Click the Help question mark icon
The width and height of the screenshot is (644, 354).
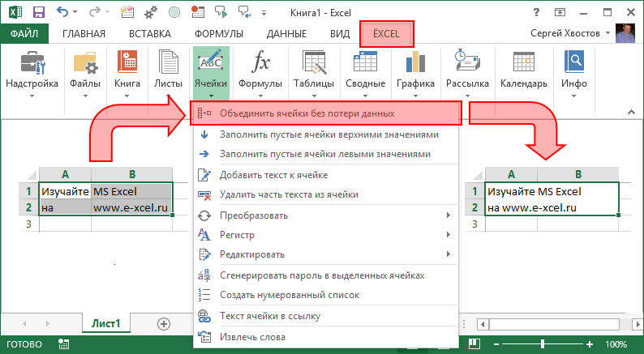pyautogui.click(x=536, y=12)
